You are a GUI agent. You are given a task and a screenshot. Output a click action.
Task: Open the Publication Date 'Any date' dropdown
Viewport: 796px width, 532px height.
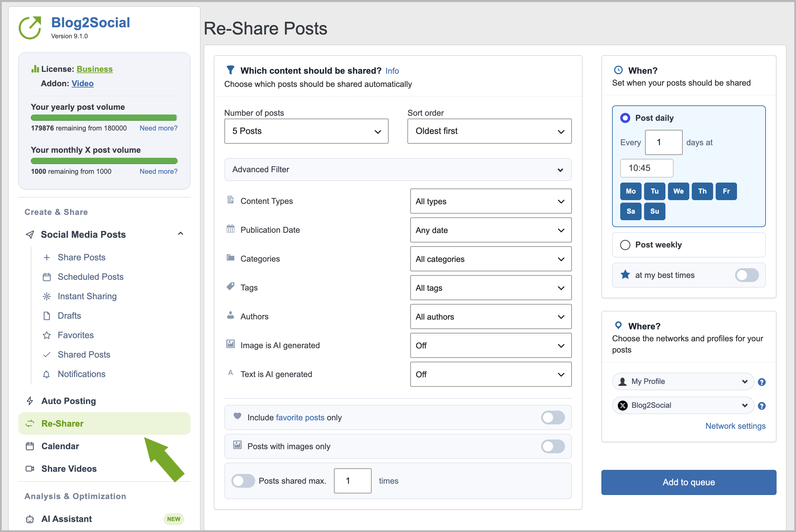(x=491, y=230)
